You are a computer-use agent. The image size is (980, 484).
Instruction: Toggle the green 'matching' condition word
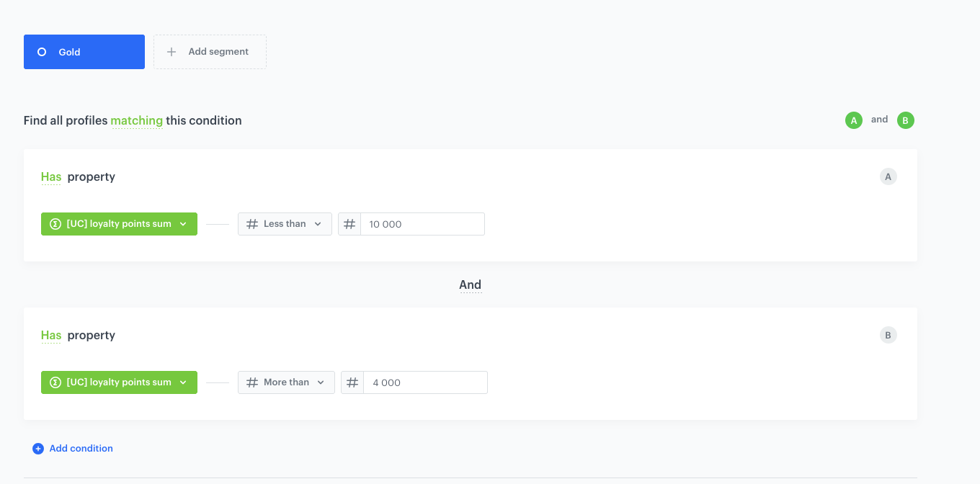pyautogui.click(x=136, y=120)
